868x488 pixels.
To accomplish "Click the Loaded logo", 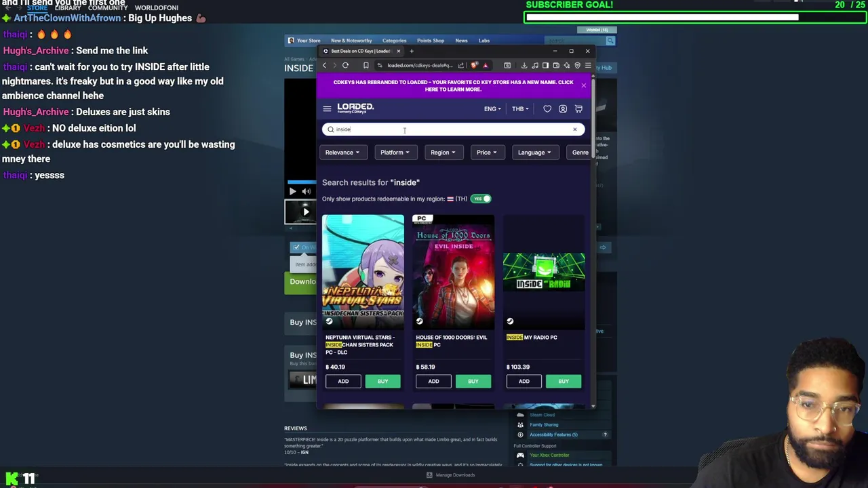I will pos(355,108).
